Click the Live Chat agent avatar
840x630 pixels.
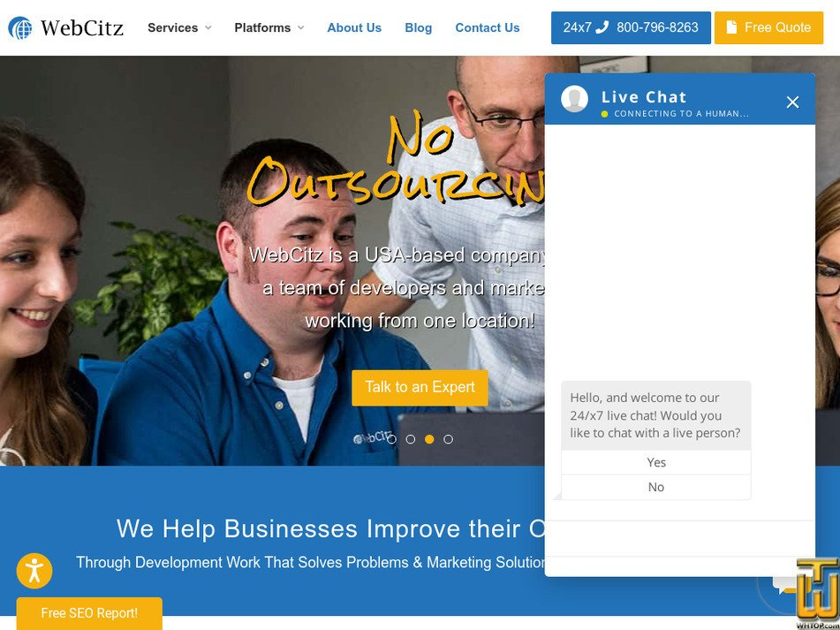point(574,99)
